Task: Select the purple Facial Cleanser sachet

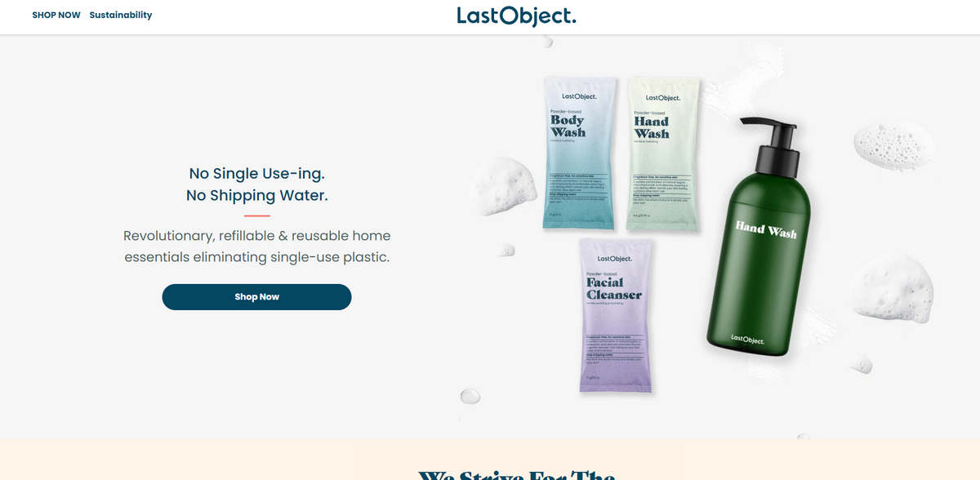Action: [617, 315]
